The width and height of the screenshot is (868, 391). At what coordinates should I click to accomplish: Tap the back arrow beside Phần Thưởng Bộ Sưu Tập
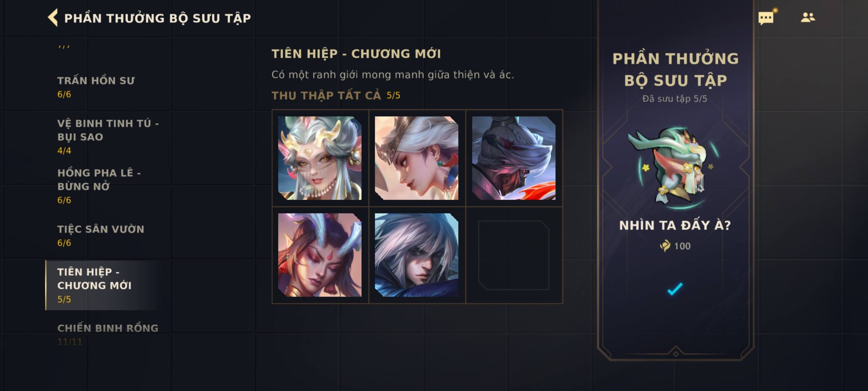click(53, 18)
